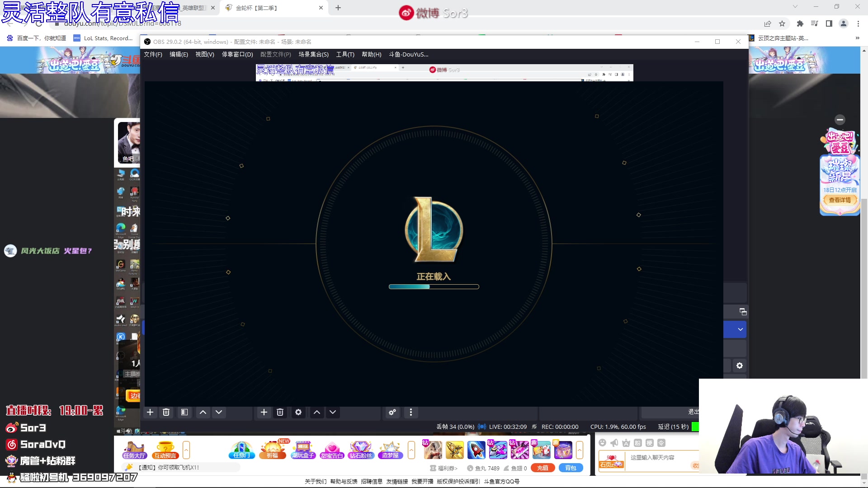Remove selected scene with first trash icon

166,412
